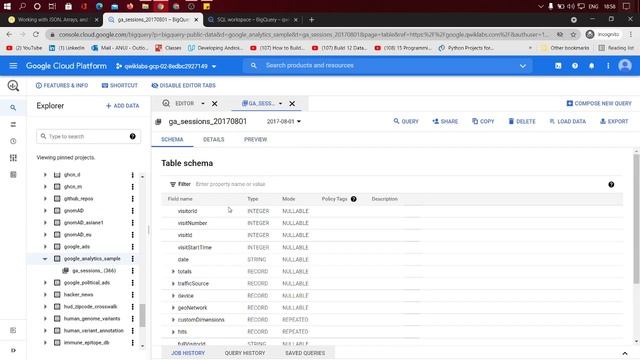Open more actions for google_analytics_sample dataset
640x360 pixels.
(x=132, y=259)
